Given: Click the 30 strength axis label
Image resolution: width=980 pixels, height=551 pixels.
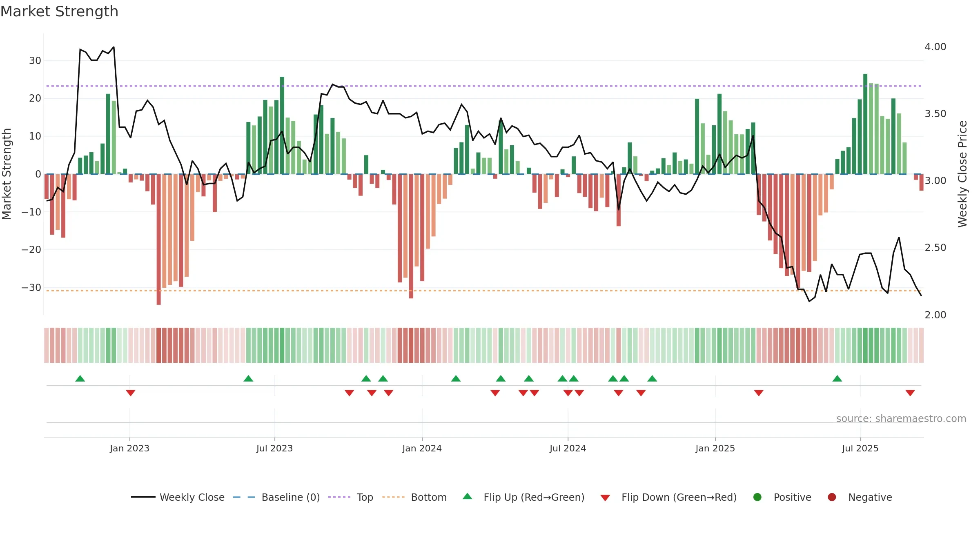Looking at the screenshot, I should (35, 60).
